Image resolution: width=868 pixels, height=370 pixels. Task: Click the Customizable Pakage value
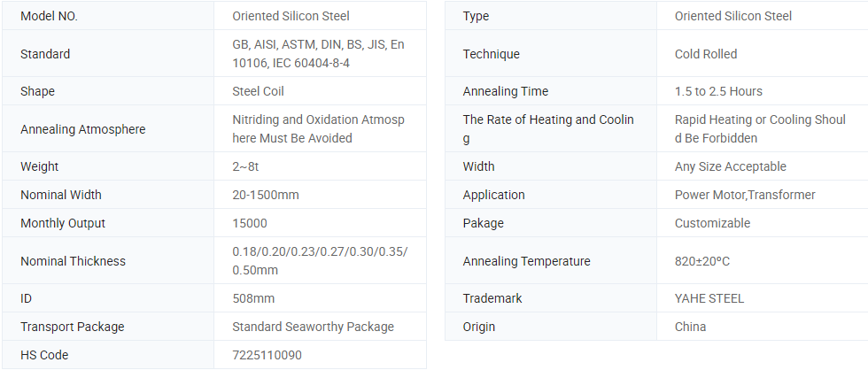pos(712,223)
